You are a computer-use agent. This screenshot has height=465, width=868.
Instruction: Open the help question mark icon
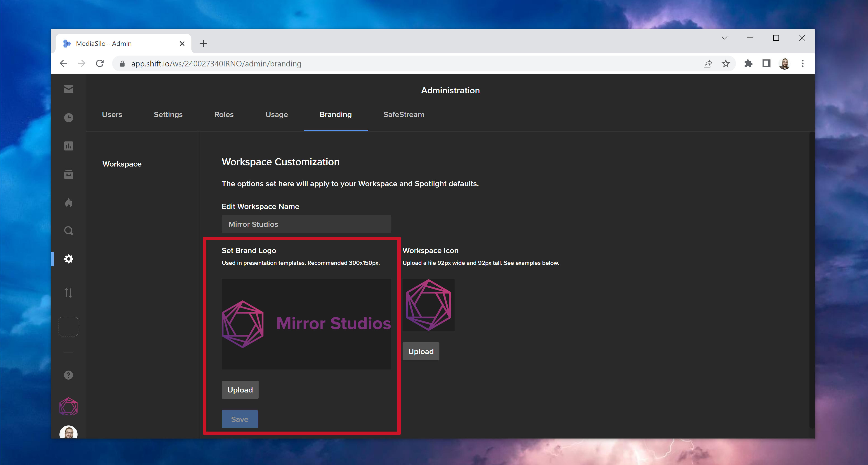click(x=68, y=375)
